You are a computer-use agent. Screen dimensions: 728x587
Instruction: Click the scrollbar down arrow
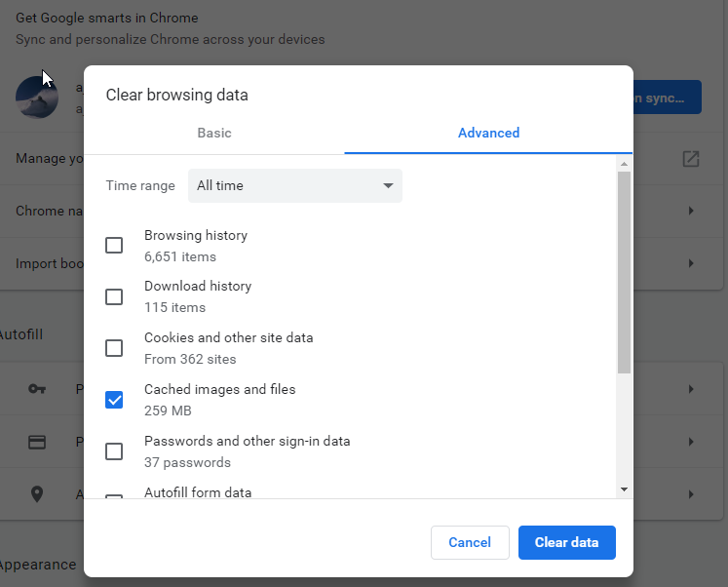[624, 489]
